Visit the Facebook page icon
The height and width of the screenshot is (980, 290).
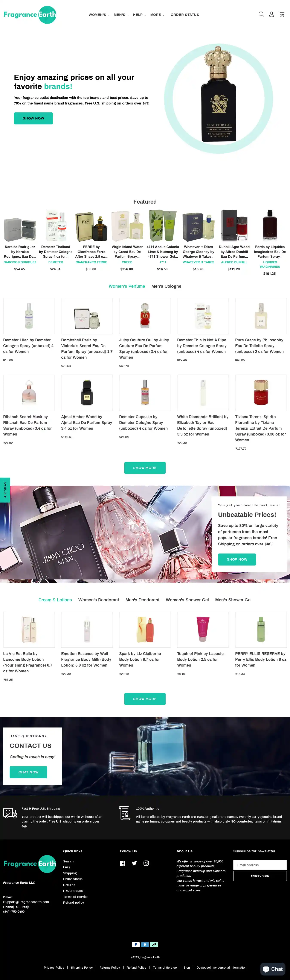tap(122, 863)
